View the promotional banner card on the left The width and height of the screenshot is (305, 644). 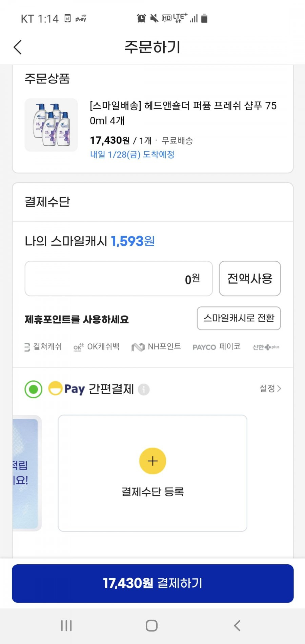(x=26, y=473)
